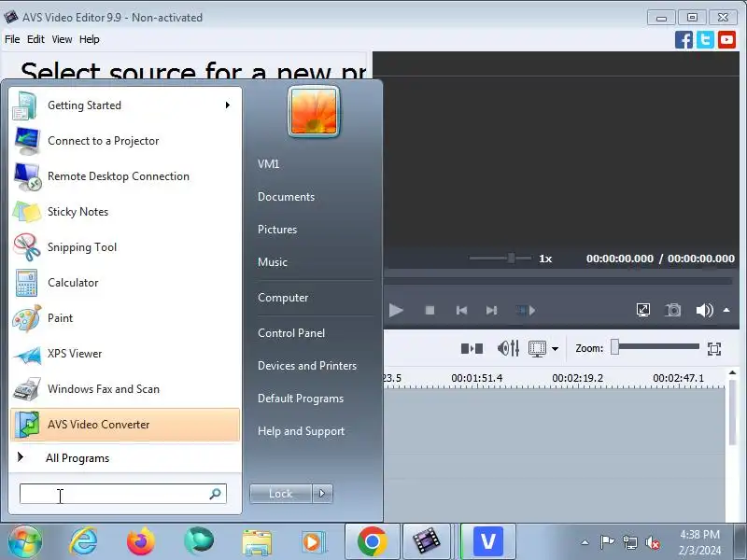Click the storyboard view monitor icon
The height and width of the screenshot is (560, 747).
coord(537,348)
